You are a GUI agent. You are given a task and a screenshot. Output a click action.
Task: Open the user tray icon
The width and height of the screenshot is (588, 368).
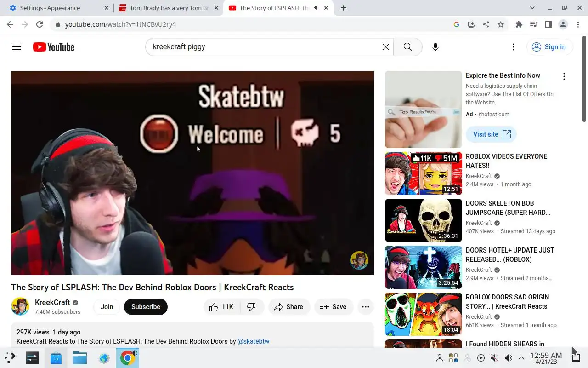(440, 358)
